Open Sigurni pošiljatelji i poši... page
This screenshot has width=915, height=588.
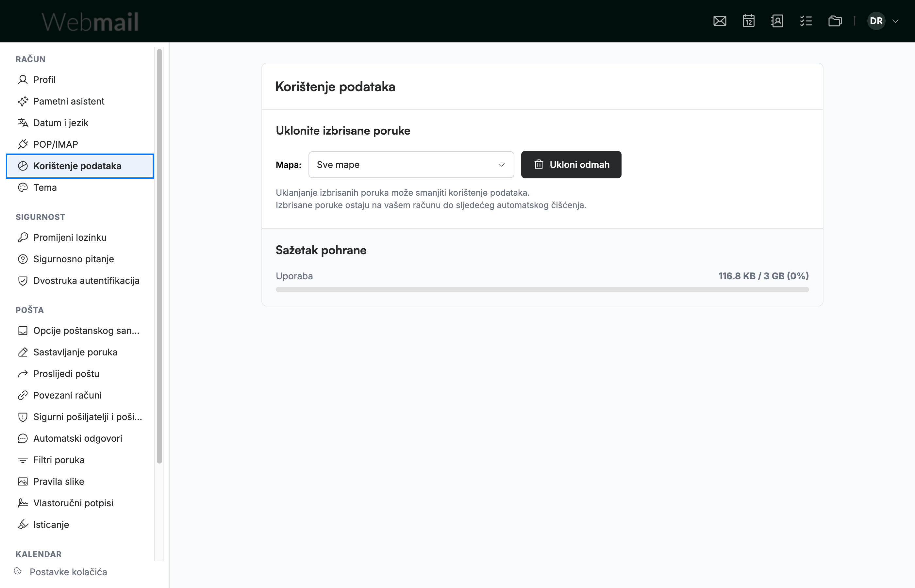point(80,417)
